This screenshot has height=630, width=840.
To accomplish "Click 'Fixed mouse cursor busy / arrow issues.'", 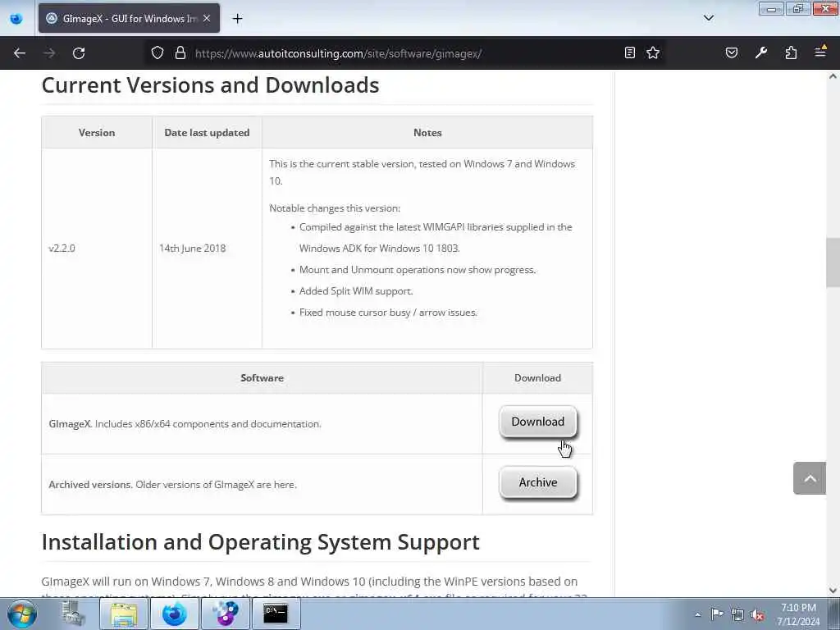I will [388, 313].
